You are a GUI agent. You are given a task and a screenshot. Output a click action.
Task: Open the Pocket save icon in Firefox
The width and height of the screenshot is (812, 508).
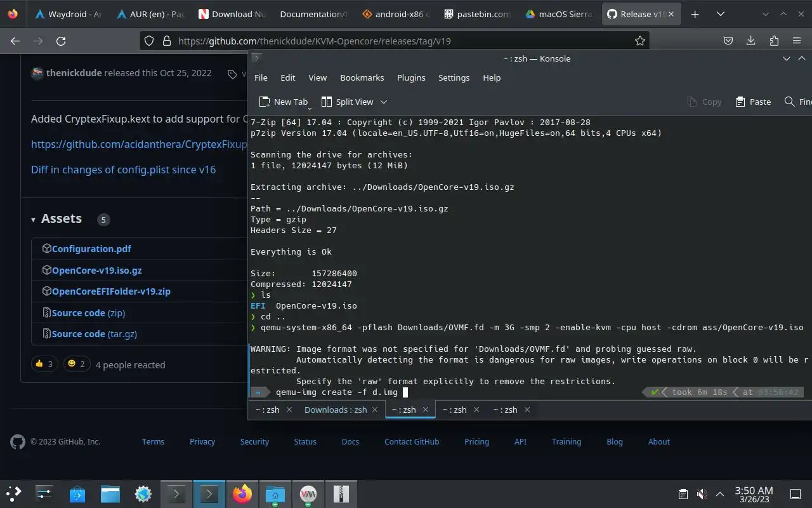click(728, 41)
